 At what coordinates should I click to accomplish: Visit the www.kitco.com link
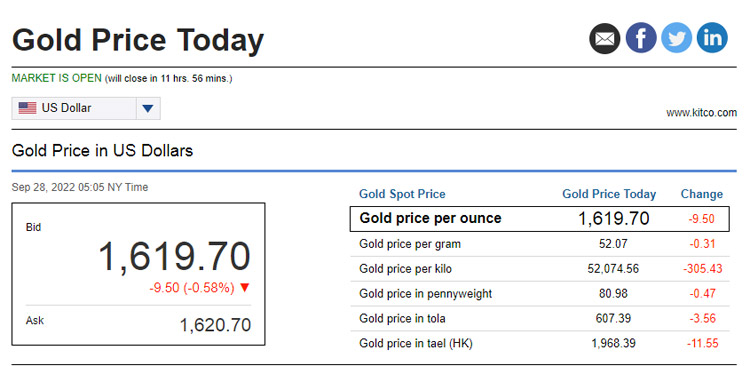701,113
